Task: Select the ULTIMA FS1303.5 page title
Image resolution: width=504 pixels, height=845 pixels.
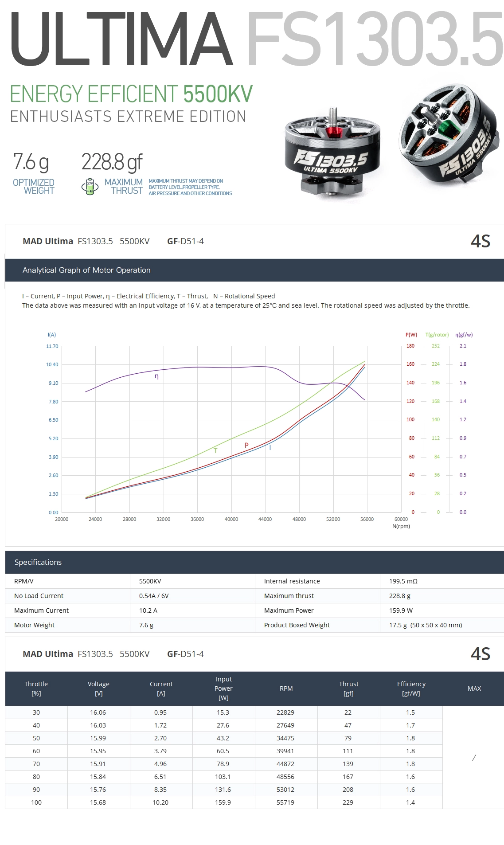Action: pyautogui.click(x=257, y=39)
